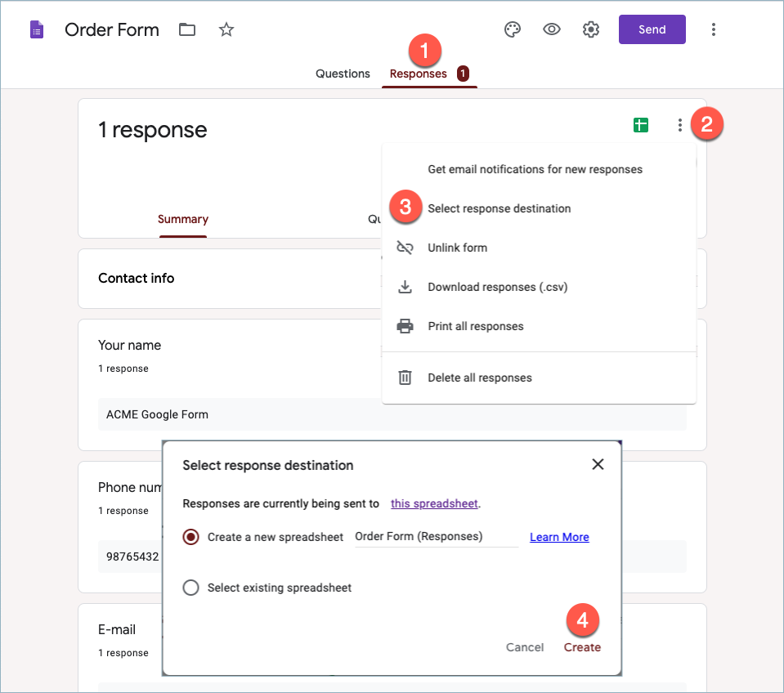Open the header three-dot more menu
784x693 pixels.
tap(714, 29)
